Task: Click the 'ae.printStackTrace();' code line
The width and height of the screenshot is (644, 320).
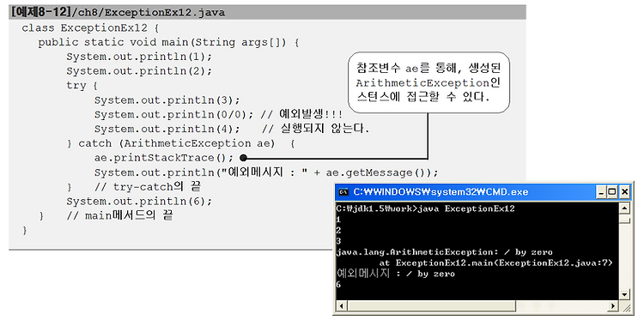Action: pos(164,158)
